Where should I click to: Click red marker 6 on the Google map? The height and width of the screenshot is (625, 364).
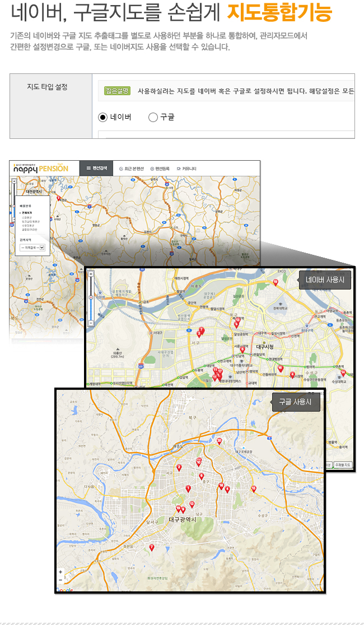(x=202, y=477)
